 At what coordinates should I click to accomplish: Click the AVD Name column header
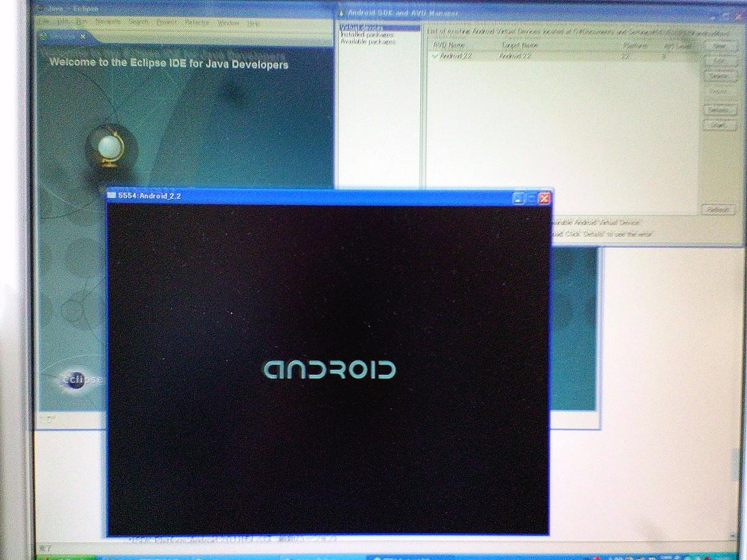coord(448,45)
